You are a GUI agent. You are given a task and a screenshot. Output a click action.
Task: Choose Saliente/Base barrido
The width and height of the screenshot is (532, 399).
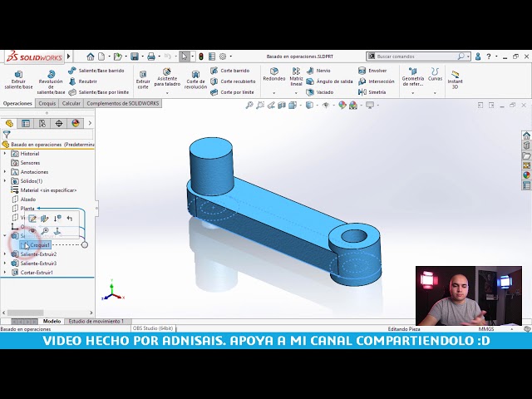(x=96, y=71)
